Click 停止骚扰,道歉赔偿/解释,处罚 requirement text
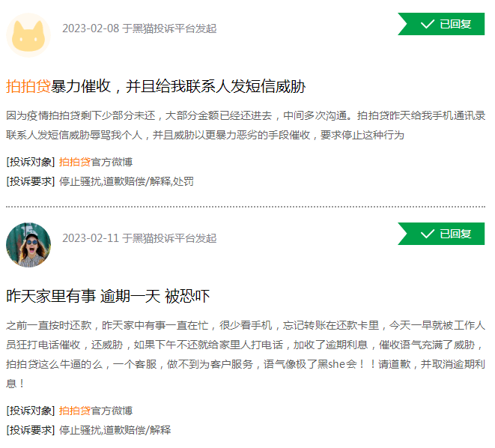The width and height of the screenshot is (495, 448). coord(127,181)
